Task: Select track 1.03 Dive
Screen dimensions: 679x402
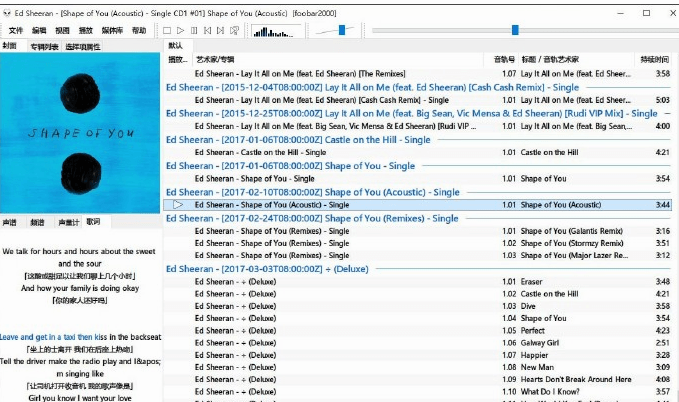Action: pyautogui.click(x=418, y=306)
